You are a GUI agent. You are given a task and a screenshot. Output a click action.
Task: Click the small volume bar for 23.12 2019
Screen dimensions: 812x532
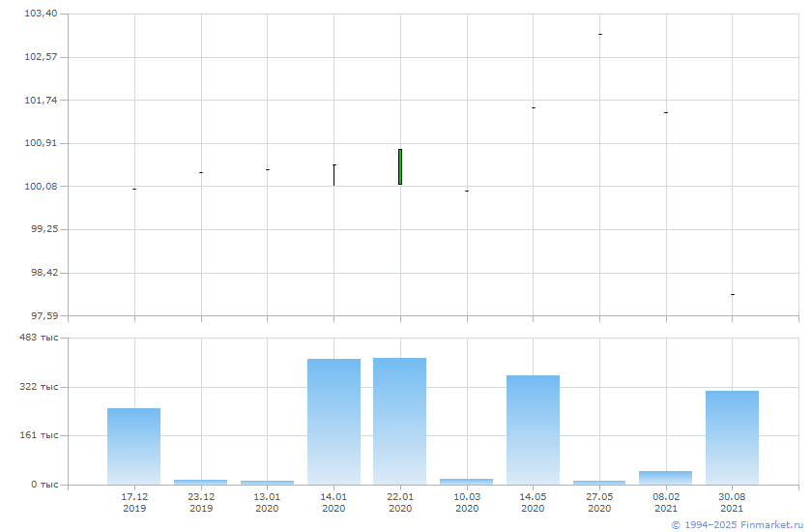[x=200, y=483]
